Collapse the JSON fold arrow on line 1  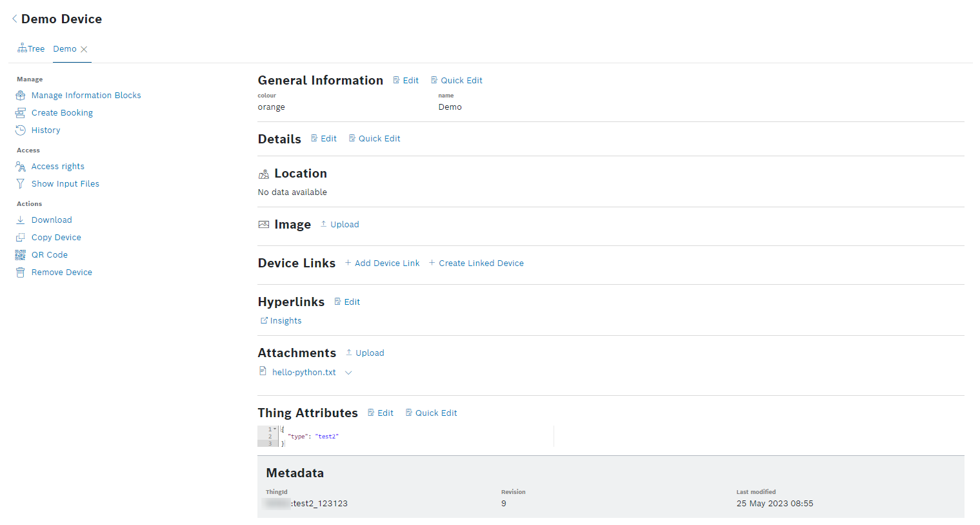(275, 429)
